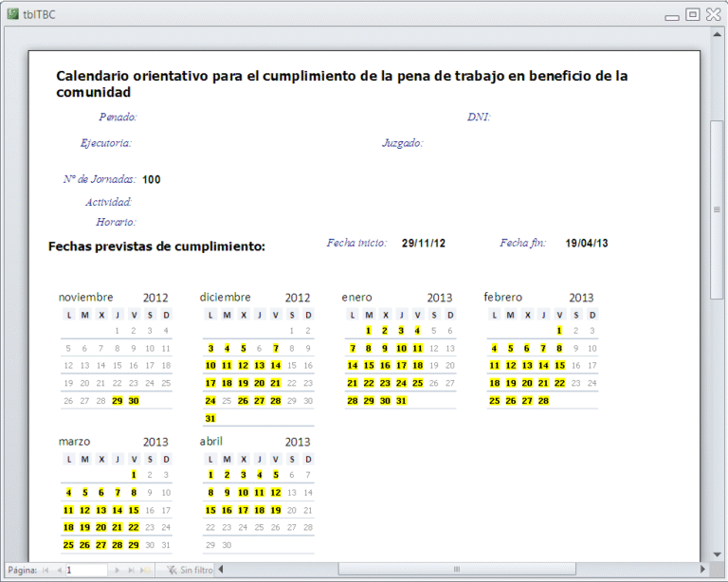
Task: Go to the next page arrow
Action: click(x=117, y=570)
